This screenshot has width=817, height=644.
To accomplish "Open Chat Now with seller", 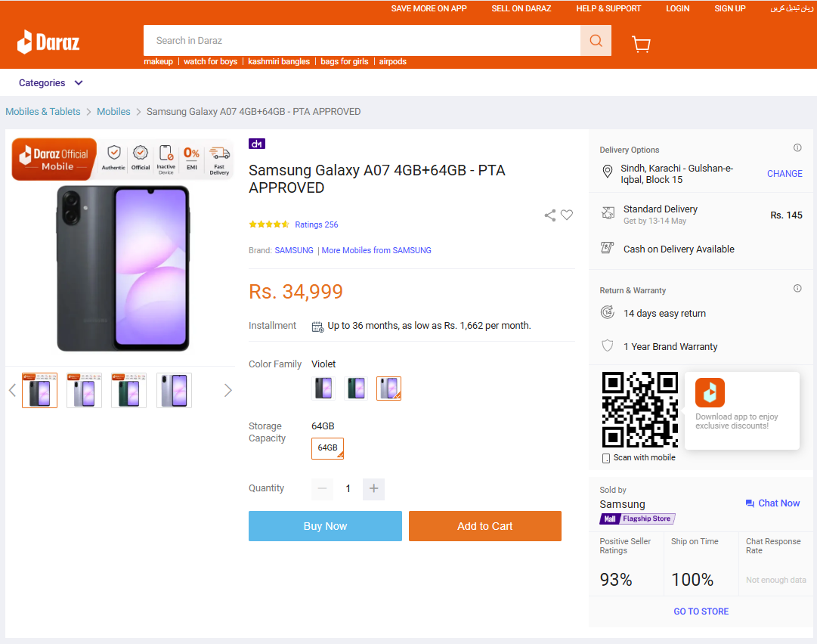I will coord(772,503).
